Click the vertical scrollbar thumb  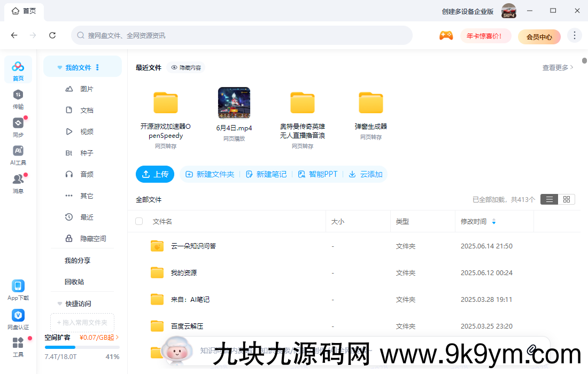(584, 61)
